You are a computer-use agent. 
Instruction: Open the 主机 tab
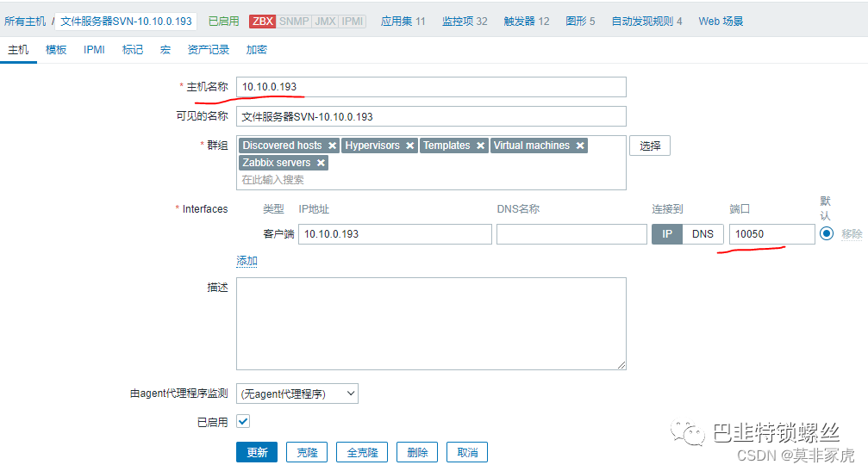tap(18, 50)
